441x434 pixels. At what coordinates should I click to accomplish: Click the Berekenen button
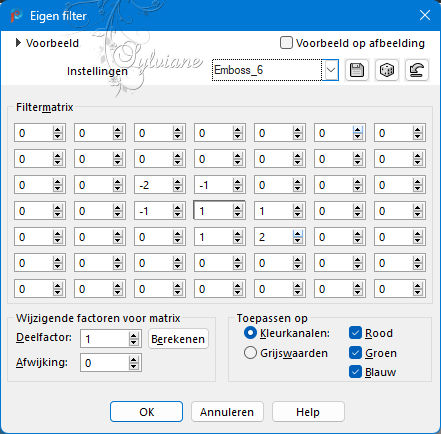(178, 339)
